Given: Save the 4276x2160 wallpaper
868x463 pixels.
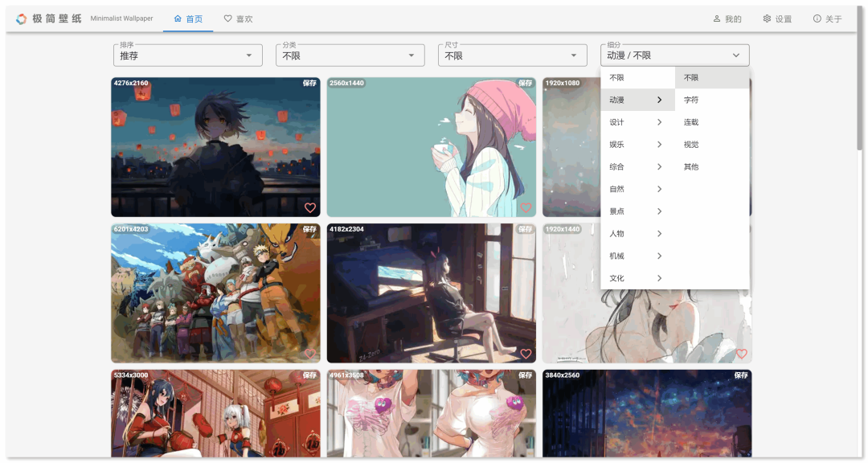Looking at the screenshot, I should pos(309,83).
